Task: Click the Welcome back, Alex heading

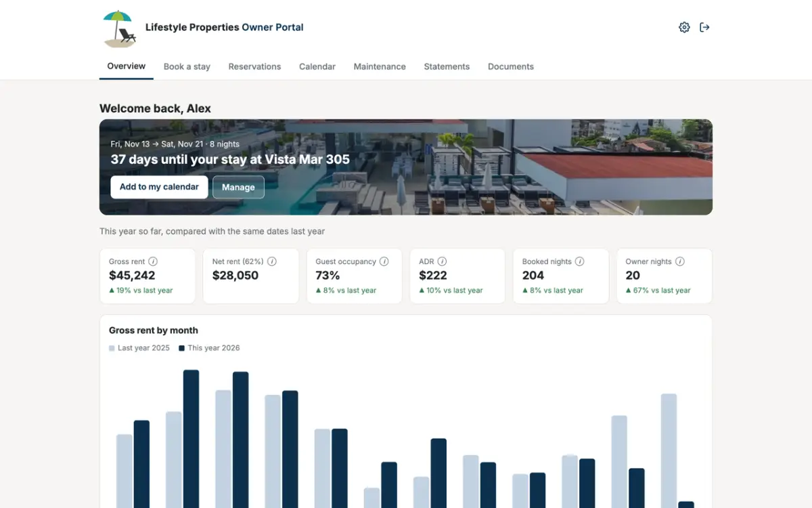Action: coord(155,108)
